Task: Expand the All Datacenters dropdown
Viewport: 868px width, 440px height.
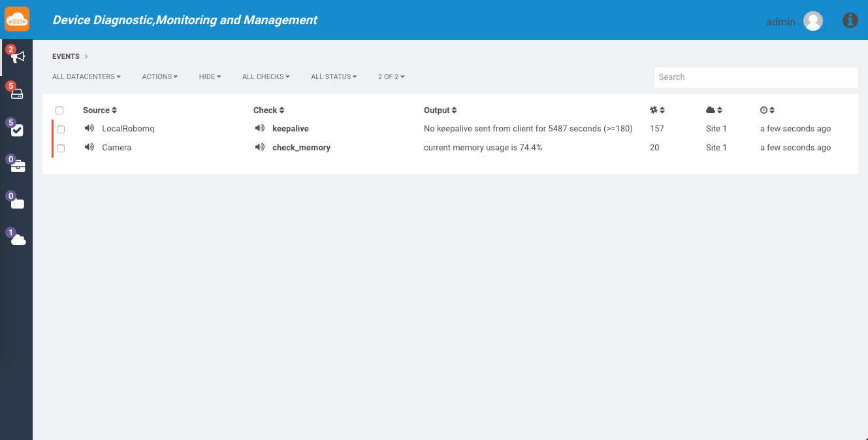Action: point(86,77)
